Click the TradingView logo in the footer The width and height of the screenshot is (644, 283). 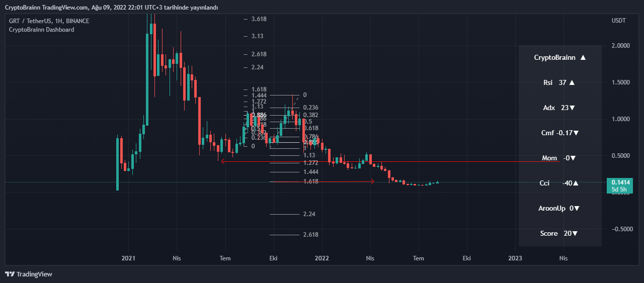pyautogui.click(x=29, y=274)
